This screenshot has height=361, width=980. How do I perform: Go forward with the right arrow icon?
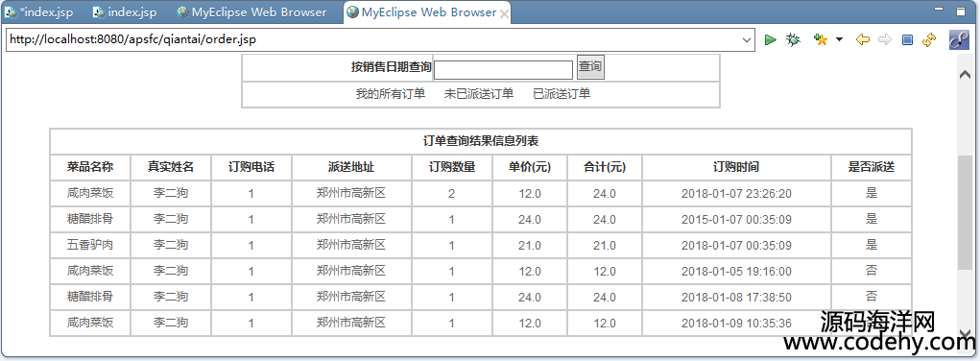click(884, 40)
